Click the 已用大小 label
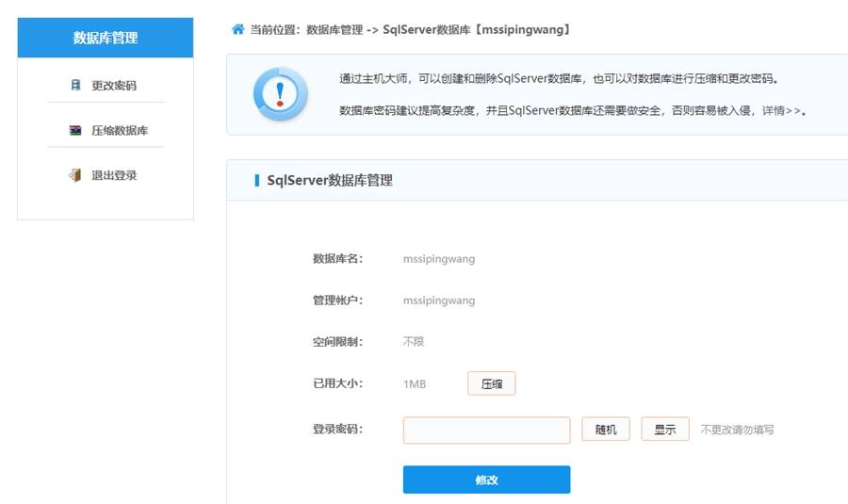Screen dimensions: 848x504 337,383
